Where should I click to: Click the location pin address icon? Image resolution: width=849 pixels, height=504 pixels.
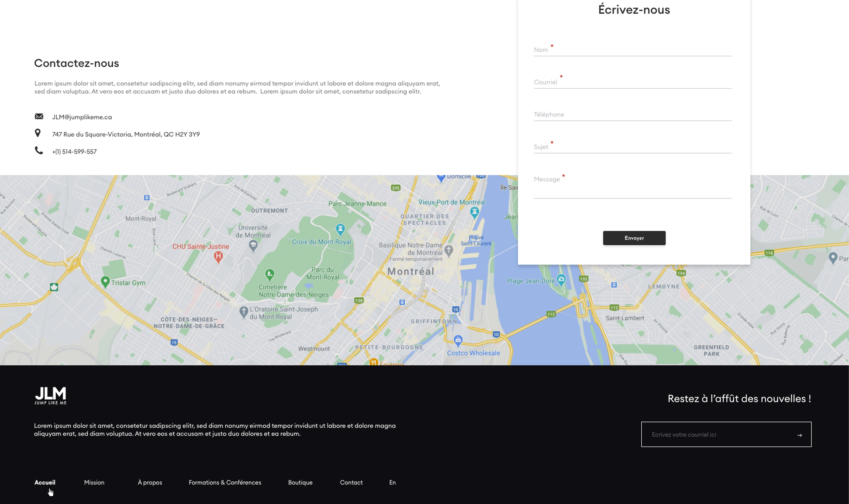click(38, 133)
